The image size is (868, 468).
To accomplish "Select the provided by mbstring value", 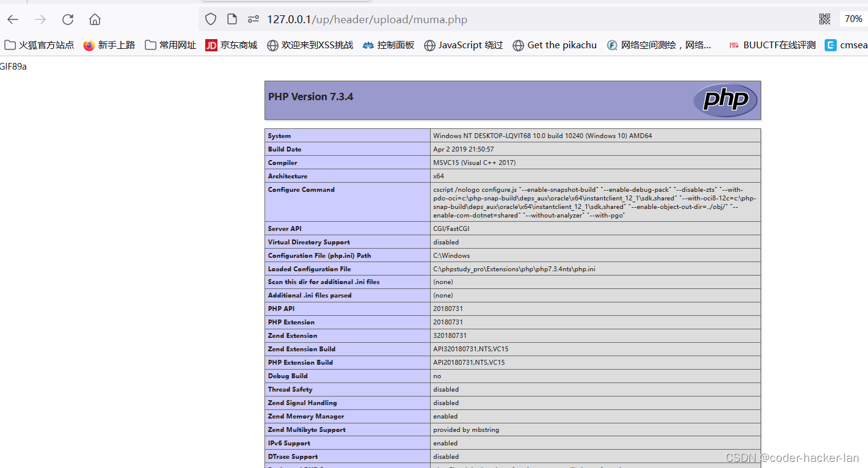I will click(x=466, y=430).
